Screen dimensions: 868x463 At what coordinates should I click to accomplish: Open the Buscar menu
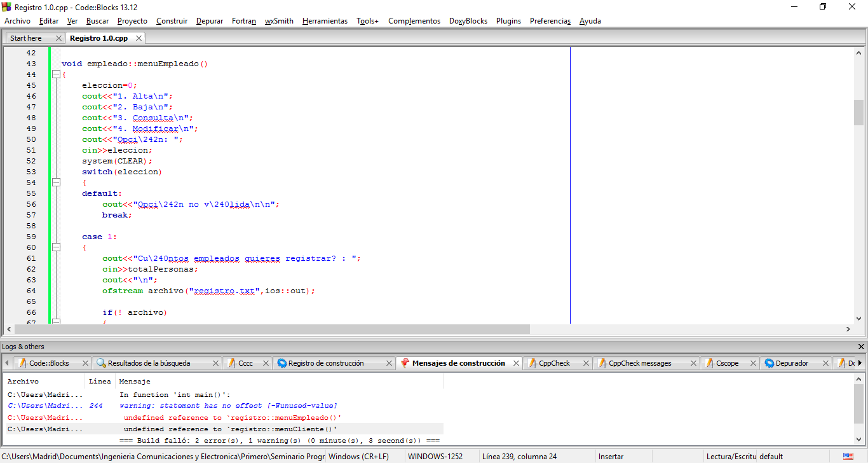97,21
